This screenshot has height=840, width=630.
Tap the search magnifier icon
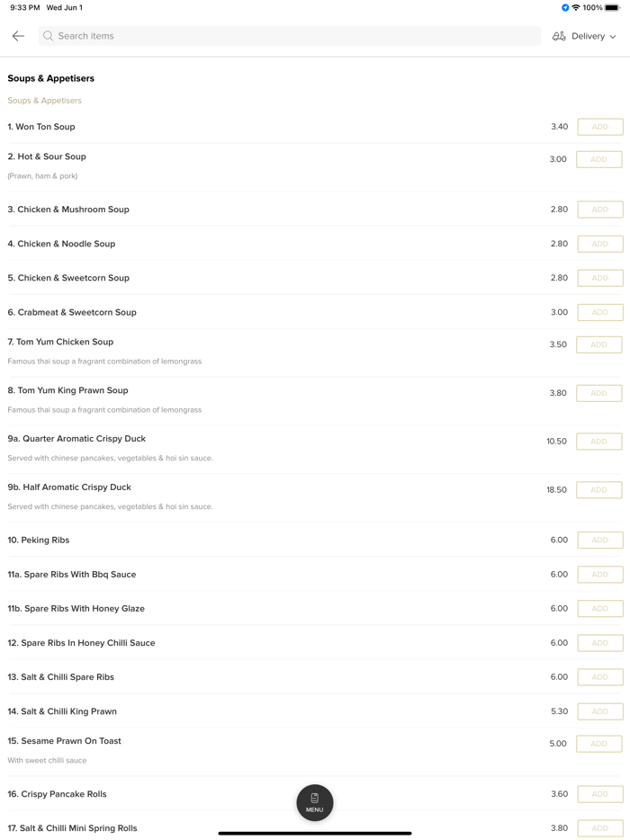[49, 36]
